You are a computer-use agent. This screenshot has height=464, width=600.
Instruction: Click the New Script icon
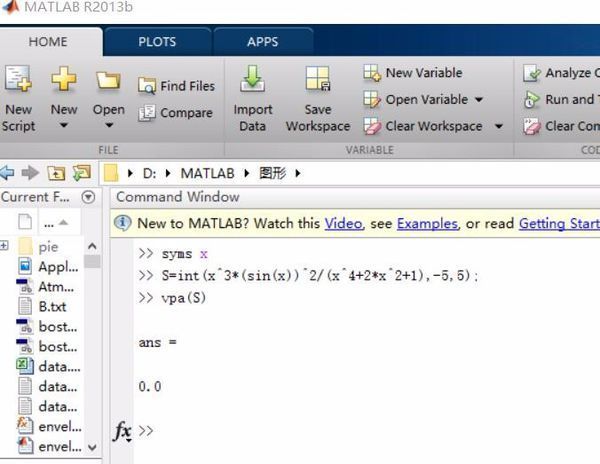pyautogui.click(x=18, y=80)
